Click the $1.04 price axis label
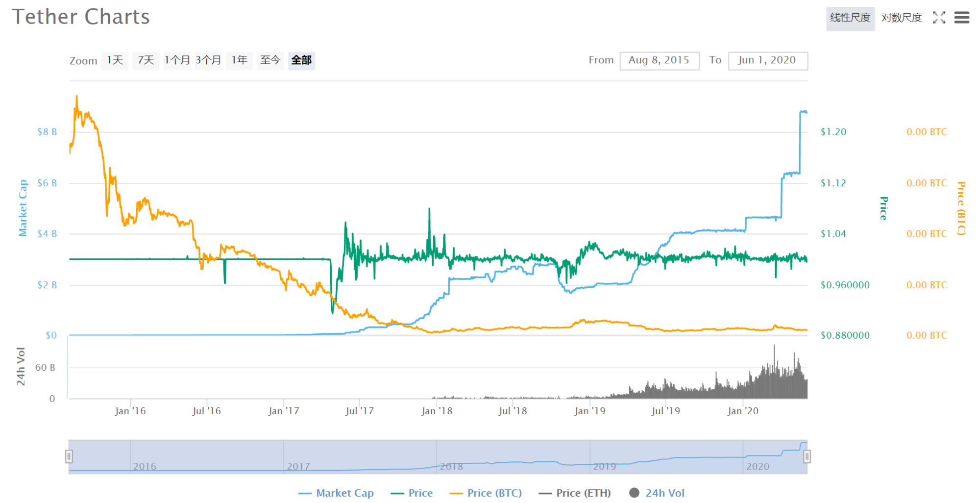This screenshot has height=503, width=980. (833, 234)
